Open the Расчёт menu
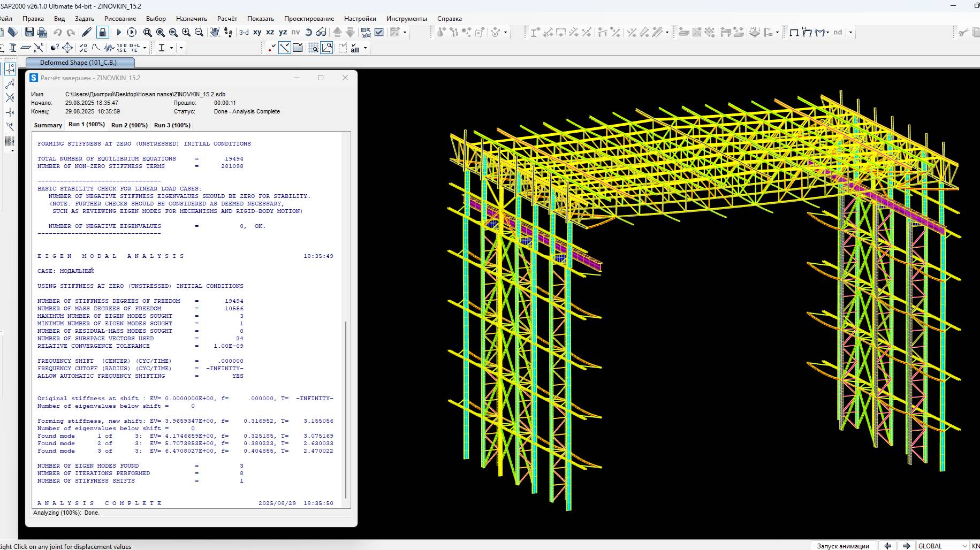Screen dimensions: 980x550 (x=227, y=19)
